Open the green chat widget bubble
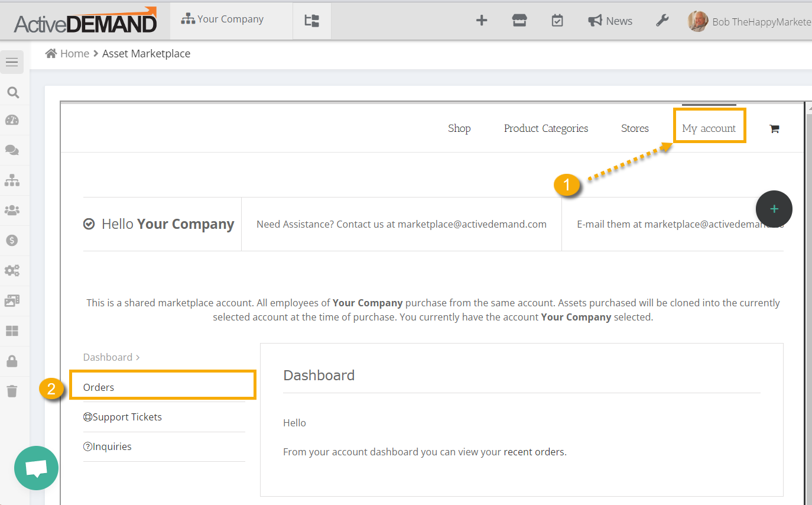Image resolution: width=812 pixels, height=505 pixels. (37, 468)
